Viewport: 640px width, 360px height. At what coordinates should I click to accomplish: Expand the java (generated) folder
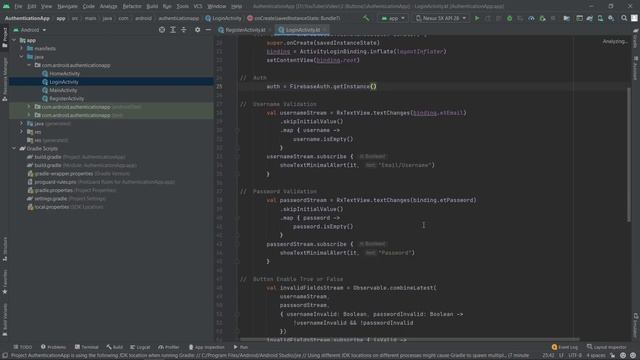pos(22,123)
